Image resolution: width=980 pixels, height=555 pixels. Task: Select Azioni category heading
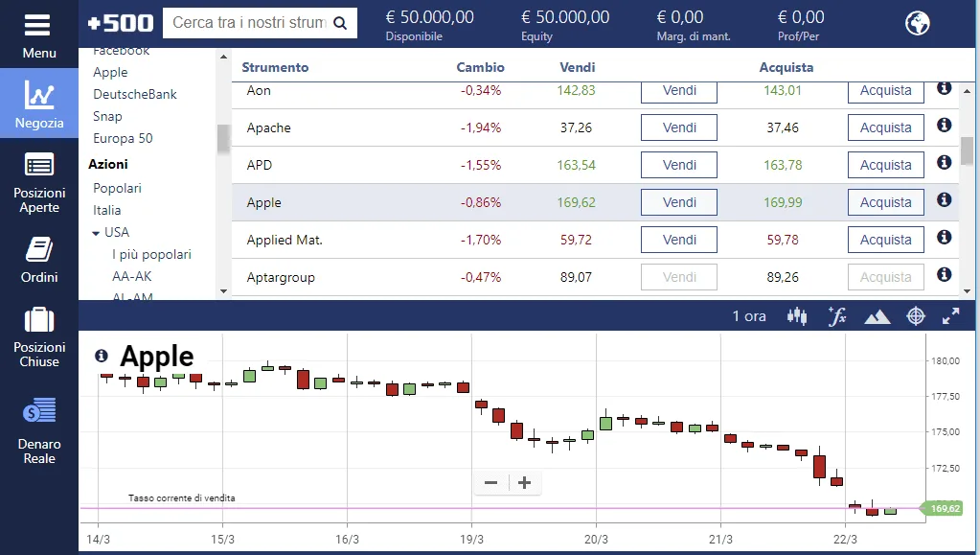[x=108, y=164]
